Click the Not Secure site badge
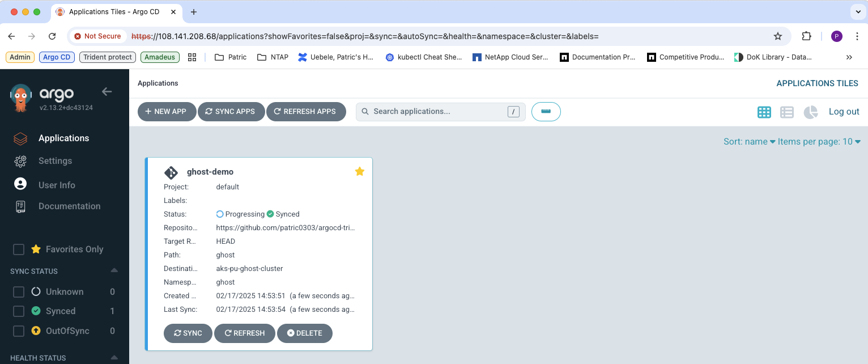 (97, 36)
